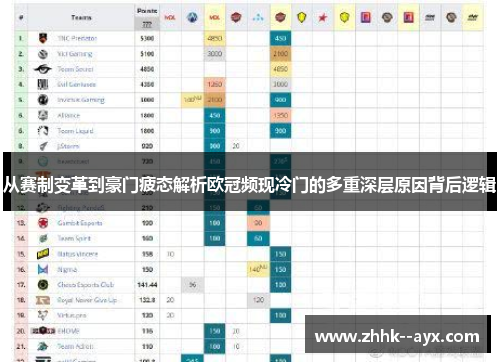Select the 5300 points value for TNC Predator
The height and width of the screenshot is (362, 500).
147,38
